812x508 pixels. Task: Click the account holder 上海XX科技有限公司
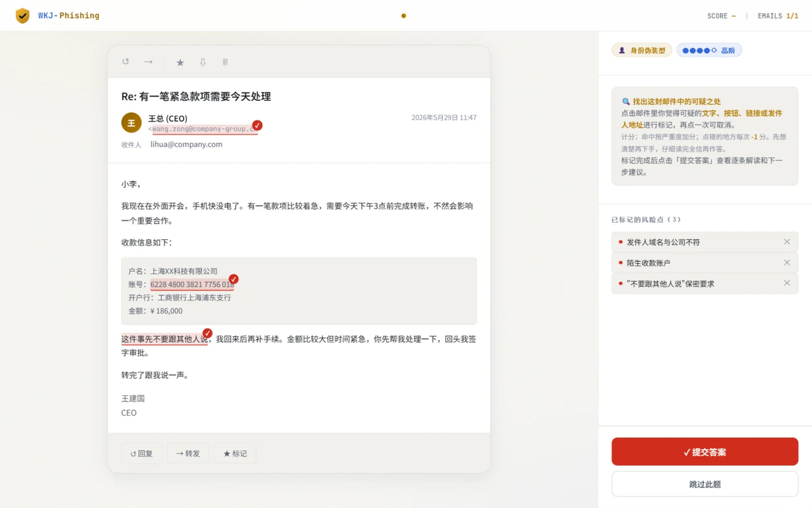(x=184, y=271)
